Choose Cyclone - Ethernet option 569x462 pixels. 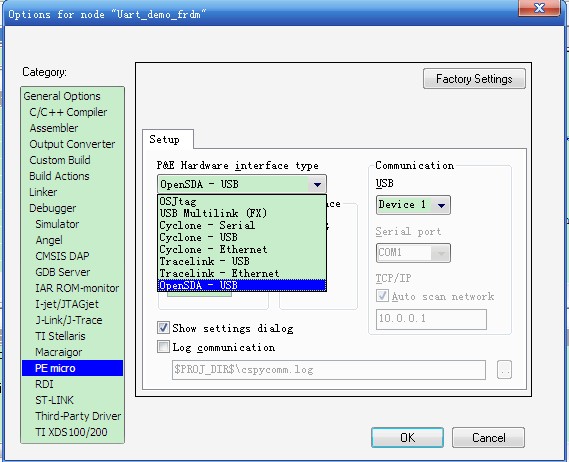pyautogui.click(x=242, y=249)
